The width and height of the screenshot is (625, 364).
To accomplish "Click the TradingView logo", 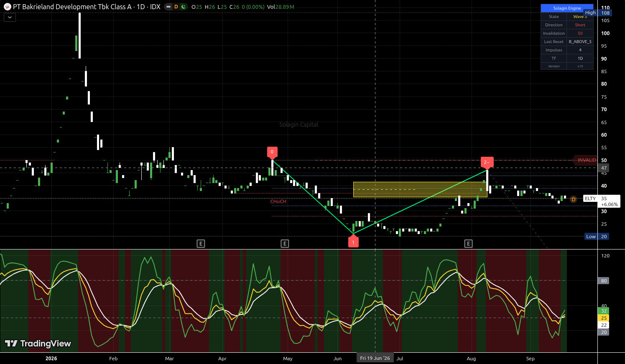I will coord(38,344).
